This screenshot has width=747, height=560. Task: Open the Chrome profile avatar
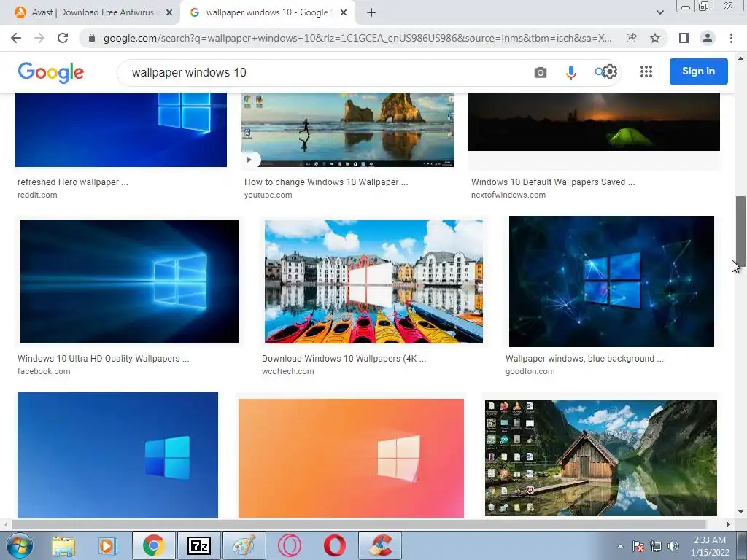[x=708, y=38]
